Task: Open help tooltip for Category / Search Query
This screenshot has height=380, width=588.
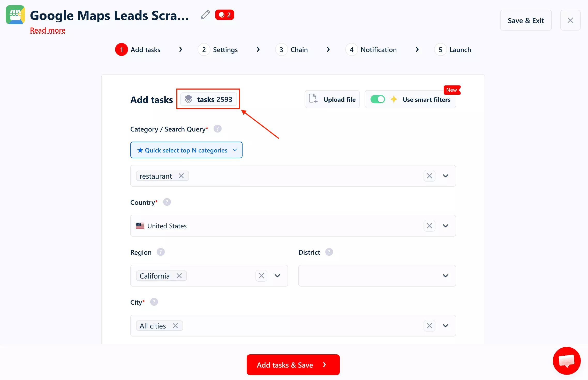Action: point(217,129)
